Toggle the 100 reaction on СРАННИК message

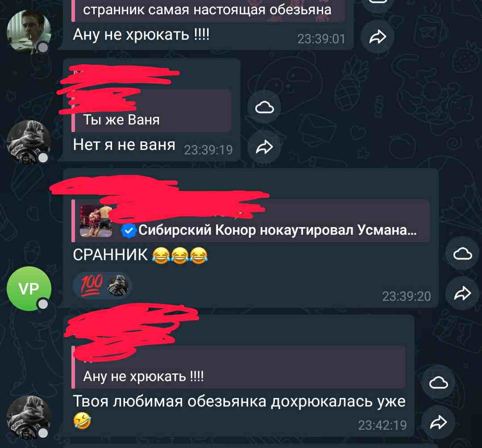[103, 286]
